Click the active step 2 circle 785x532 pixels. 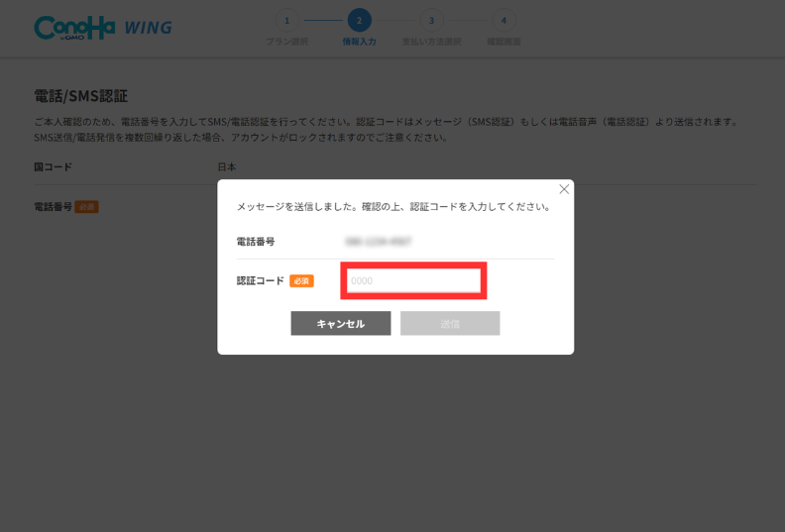click(359, 20)
